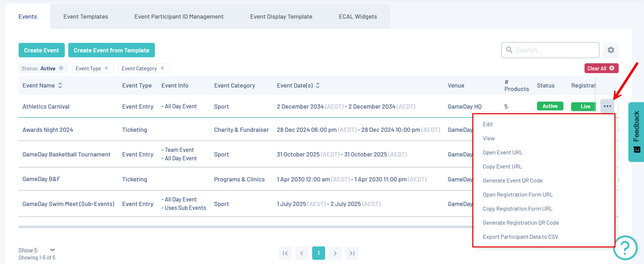
Task: Click the Create Event button
Action: (x=42, y=50)
